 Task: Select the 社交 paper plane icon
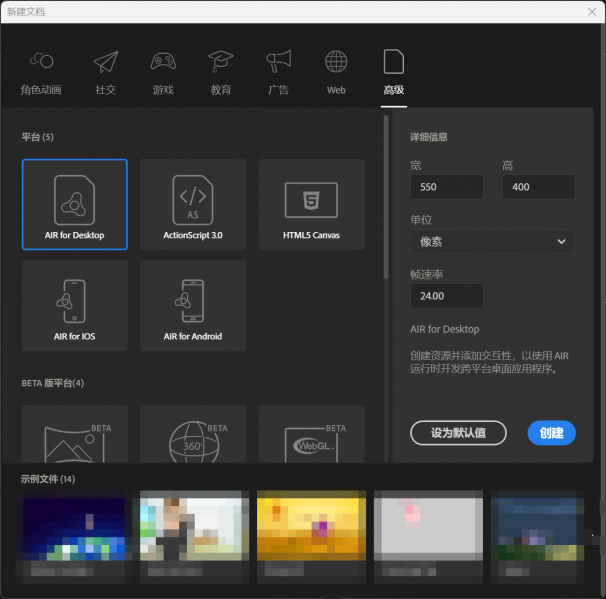pyautogui.click(x=106, y=62)
